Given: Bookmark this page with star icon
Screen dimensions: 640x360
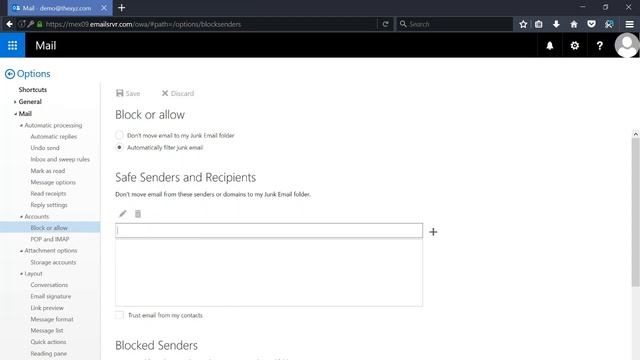Looking at the screenshot, I should tap(523, 24).
